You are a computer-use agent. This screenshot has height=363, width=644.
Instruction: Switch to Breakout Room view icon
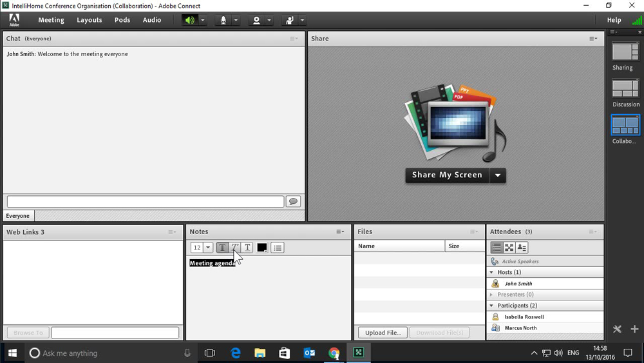pyautogui.click(x=509, y=248)
